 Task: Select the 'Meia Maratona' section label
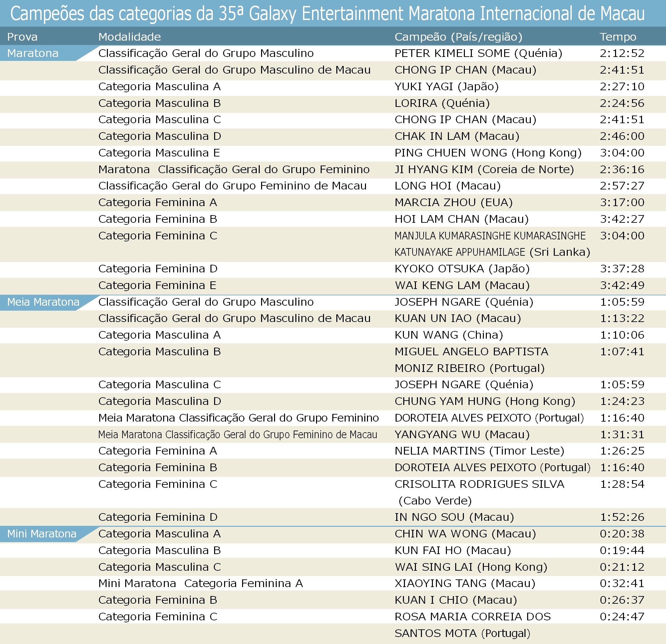pyautogui.click(x=43, y=302)
